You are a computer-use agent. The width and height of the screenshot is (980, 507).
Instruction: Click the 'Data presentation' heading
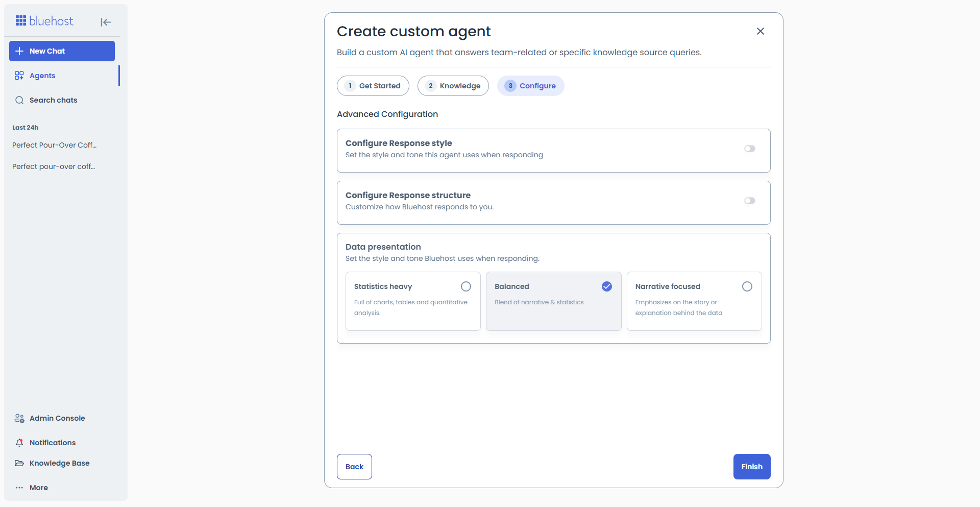[x=383, y=247]
